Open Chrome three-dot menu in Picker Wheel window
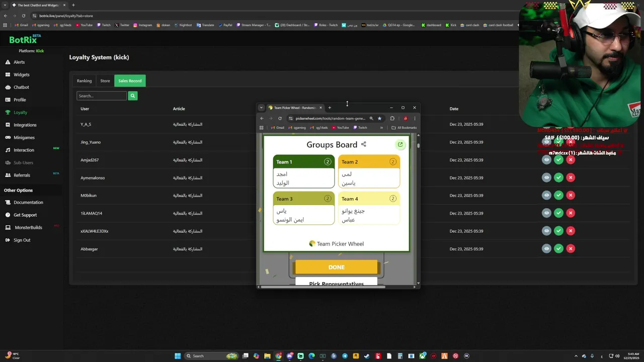The width and height of the screenshot is (644, 362). coord(415,119)
